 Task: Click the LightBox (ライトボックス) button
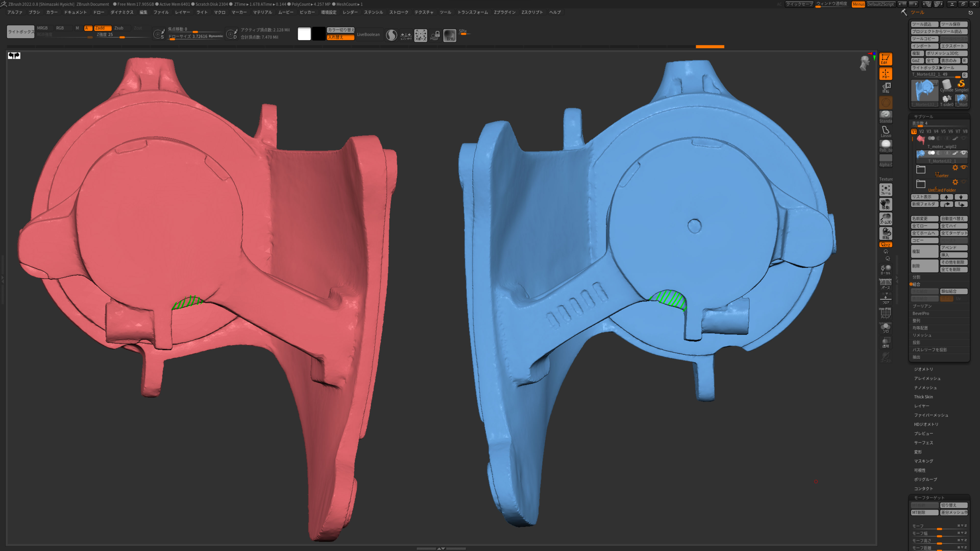20,32
